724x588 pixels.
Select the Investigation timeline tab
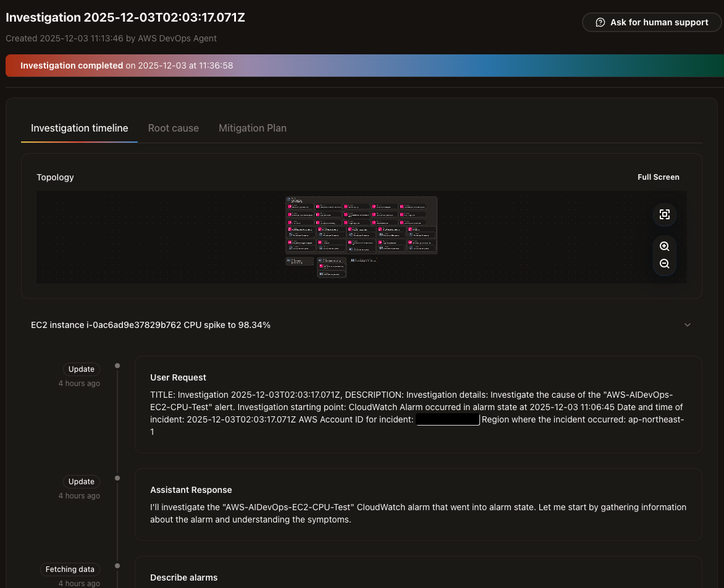pos(80,128)
